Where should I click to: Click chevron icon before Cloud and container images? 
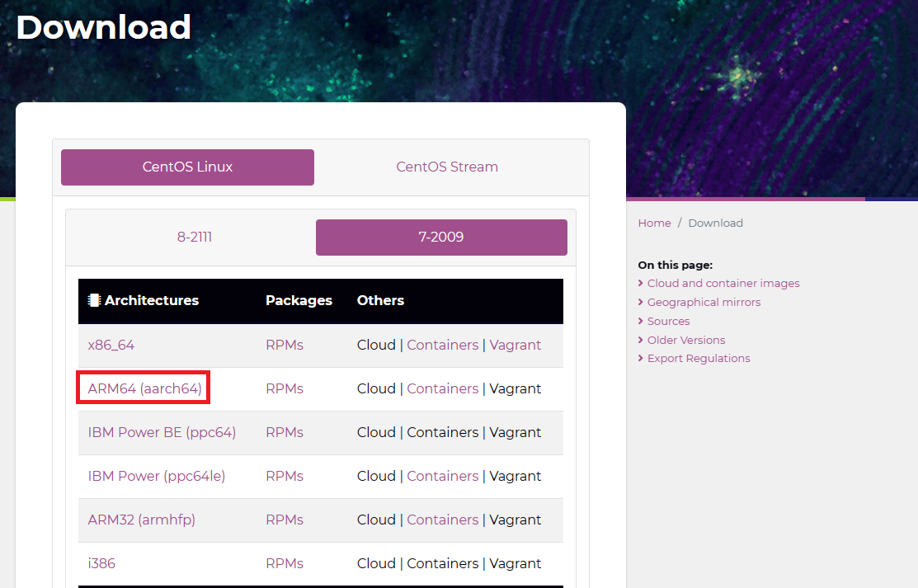click(x=641, y=284)
